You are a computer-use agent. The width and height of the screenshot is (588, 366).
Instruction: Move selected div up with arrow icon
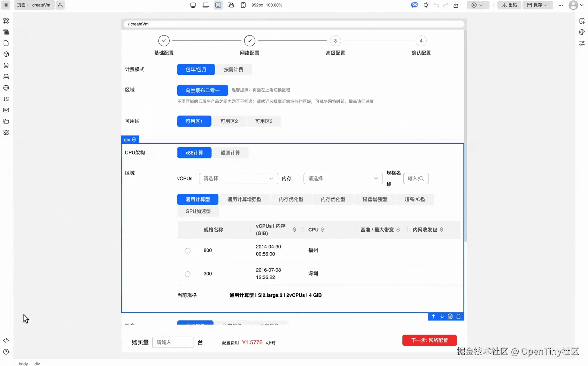coord(433,317)
